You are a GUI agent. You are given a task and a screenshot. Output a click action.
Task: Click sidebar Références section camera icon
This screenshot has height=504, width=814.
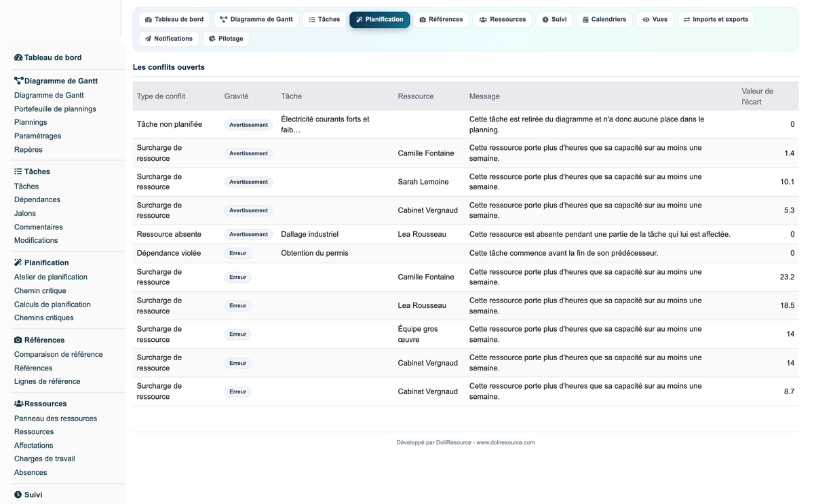[18, 340]
